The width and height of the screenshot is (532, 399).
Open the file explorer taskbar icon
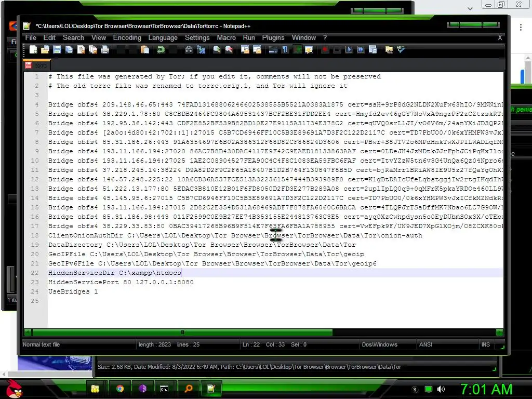click(95, 389)
